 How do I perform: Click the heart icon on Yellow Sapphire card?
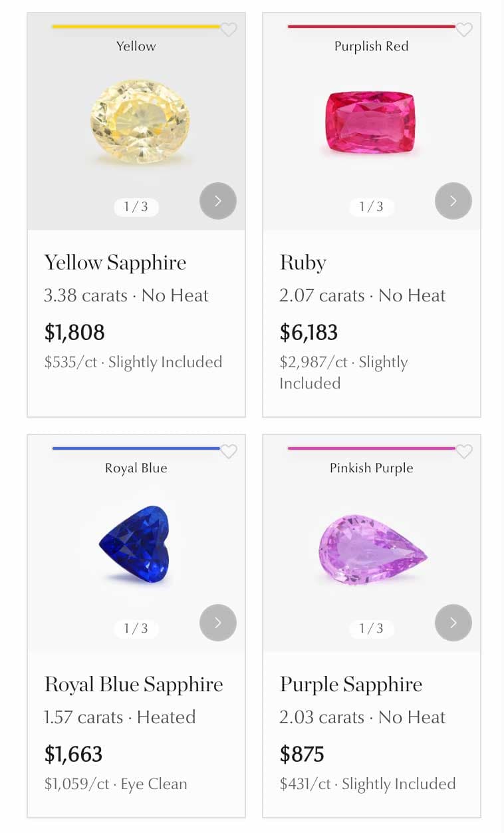(x=229, y=31)
